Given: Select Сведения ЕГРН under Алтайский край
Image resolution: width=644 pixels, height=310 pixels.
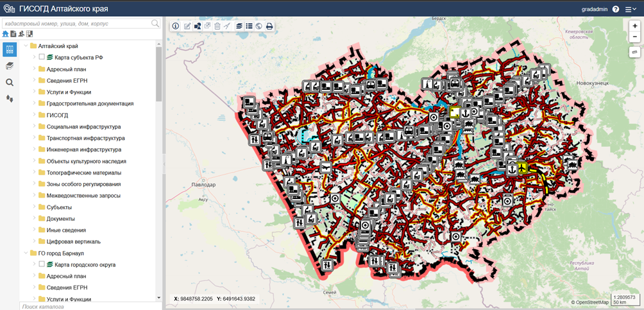Looking at the screenshot, I should 67,81.
